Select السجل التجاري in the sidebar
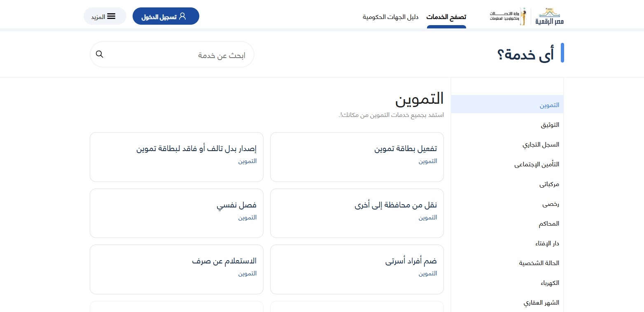Image resolution: width=644 pixels, height=312 pixels. pyautogui.click(x=507, y=144)
